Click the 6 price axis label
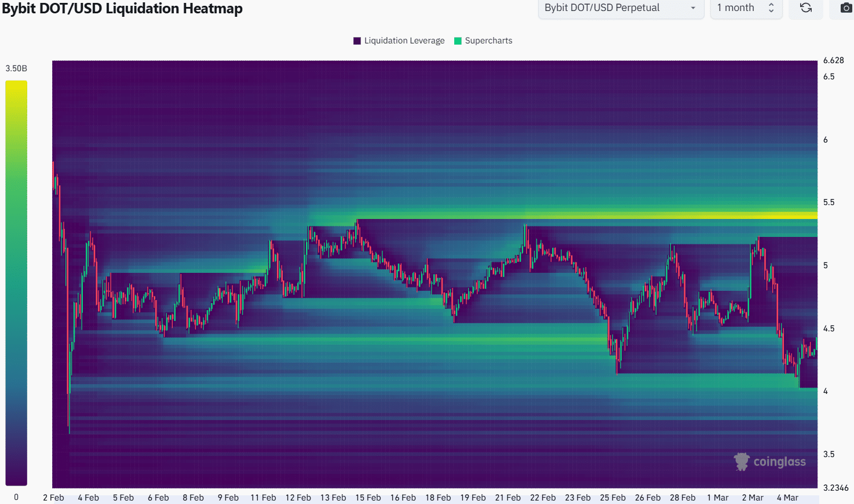The height and width of the screenshot is (504, 854). (x=826, y=140)
